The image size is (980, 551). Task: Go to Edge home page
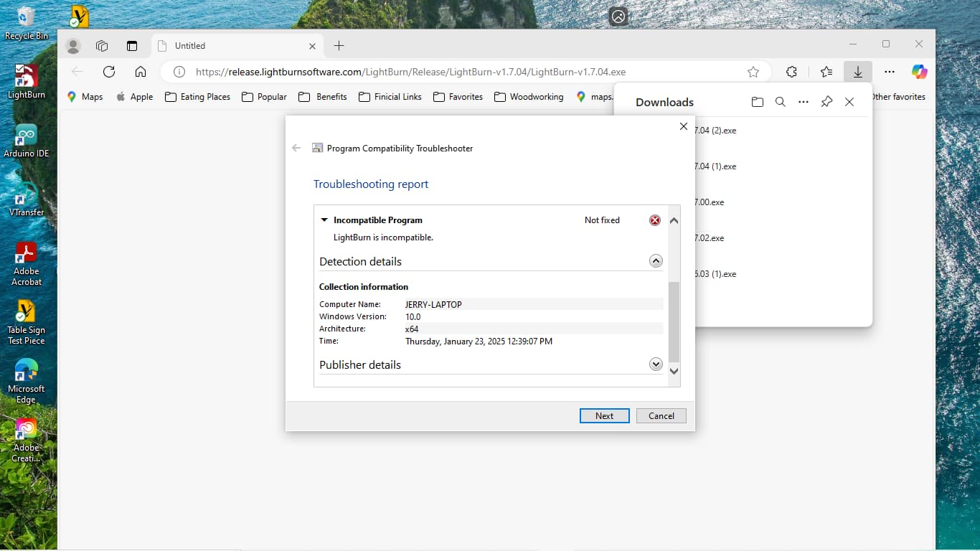click(141, 72)
